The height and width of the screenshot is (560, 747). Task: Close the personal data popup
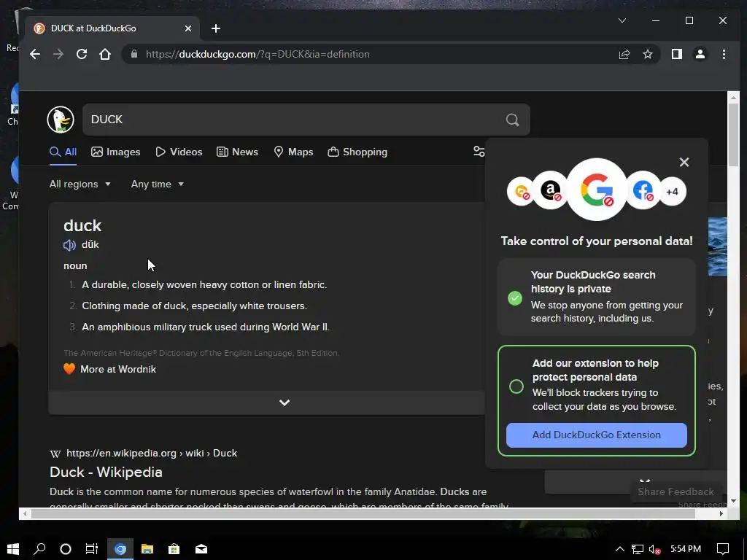tap(684, 163)
